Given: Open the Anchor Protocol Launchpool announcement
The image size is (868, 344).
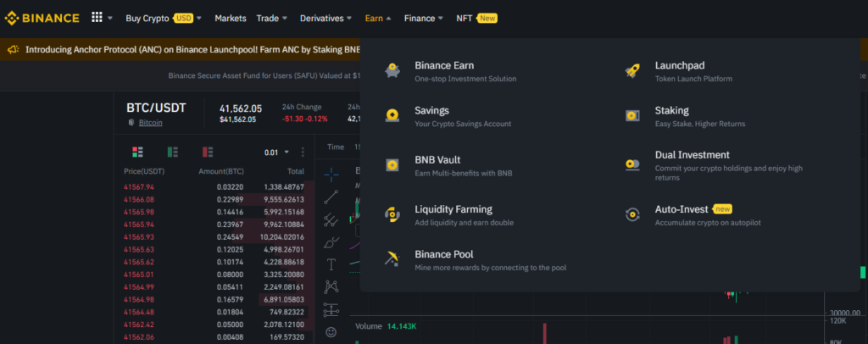Looking at the screenshot, I should tap(193, 49).
